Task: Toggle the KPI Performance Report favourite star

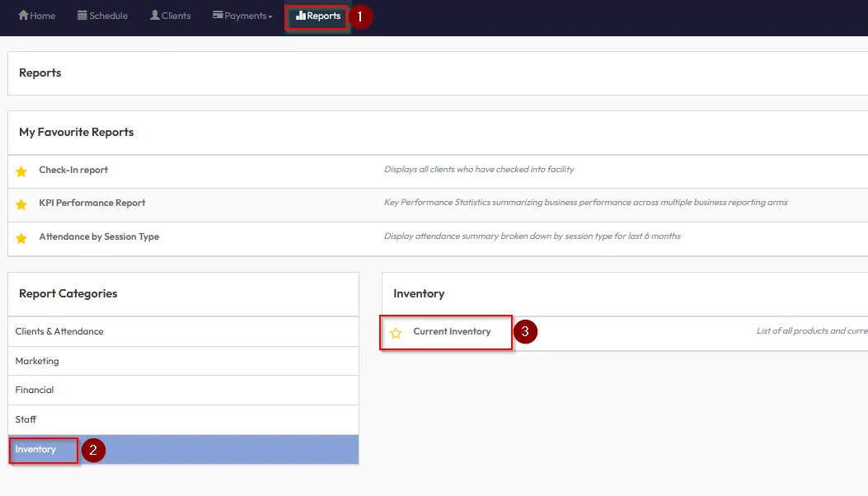Action: [x=21, y=204]
